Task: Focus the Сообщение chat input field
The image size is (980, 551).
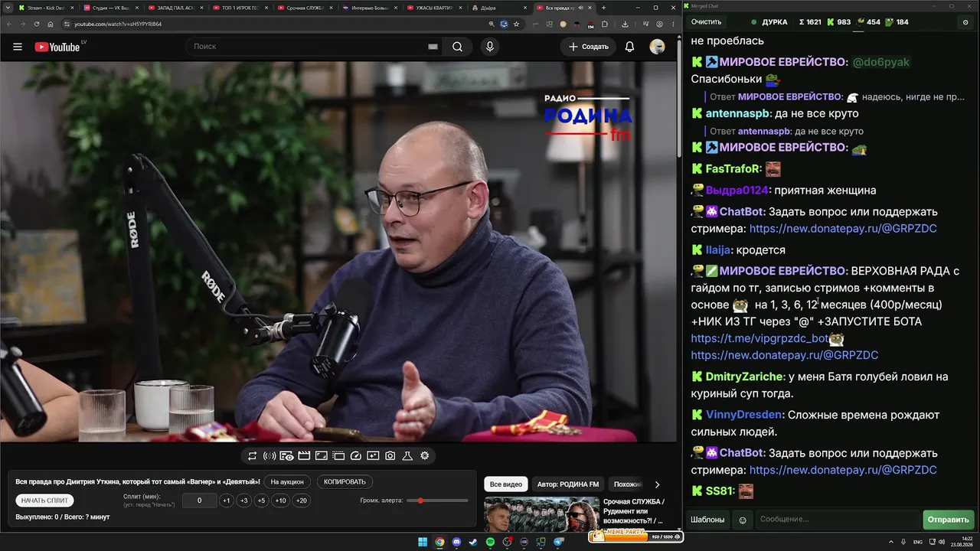Action: [837, 520]
